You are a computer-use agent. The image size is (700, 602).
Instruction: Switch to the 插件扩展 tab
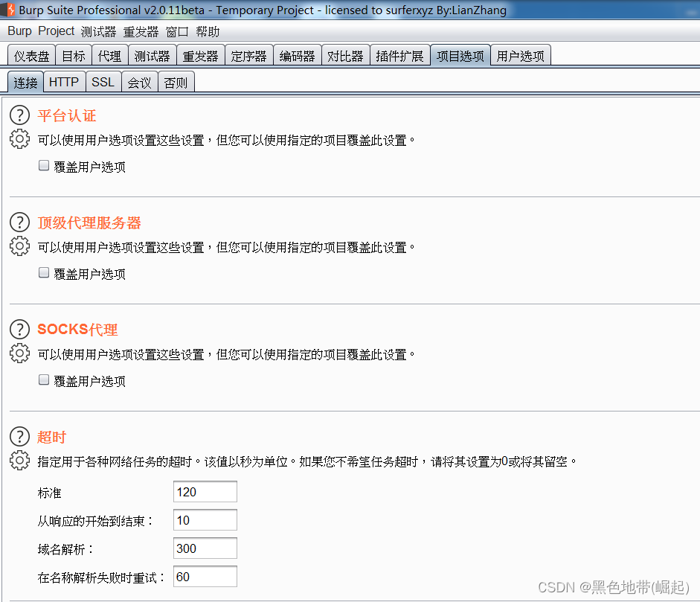pyautogui.click(x=399, y=56)
